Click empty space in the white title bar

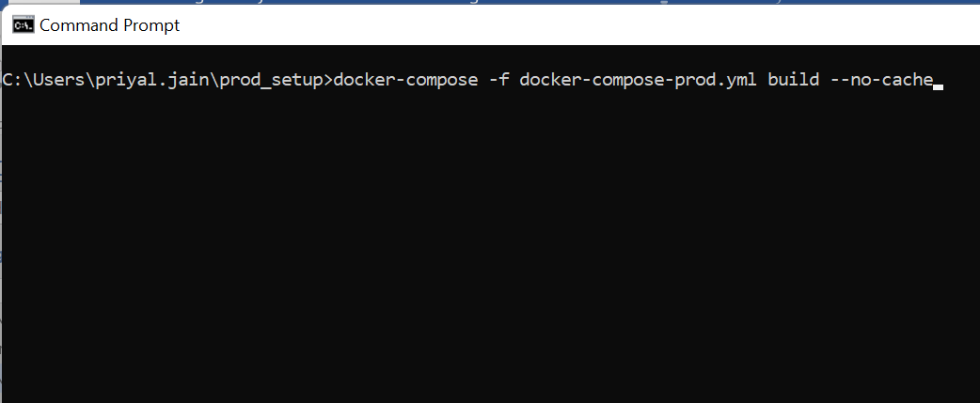coord(564,25)
